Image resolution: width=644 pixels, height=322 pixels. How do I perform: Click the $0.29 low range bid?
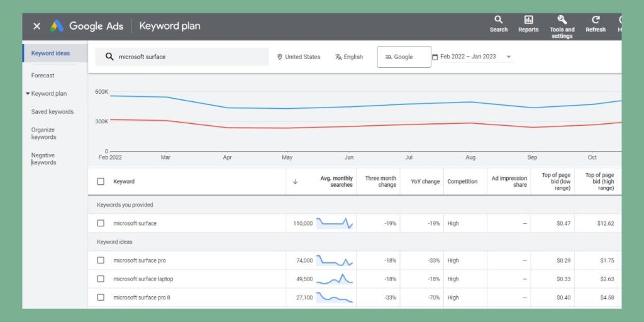(563, 260)
